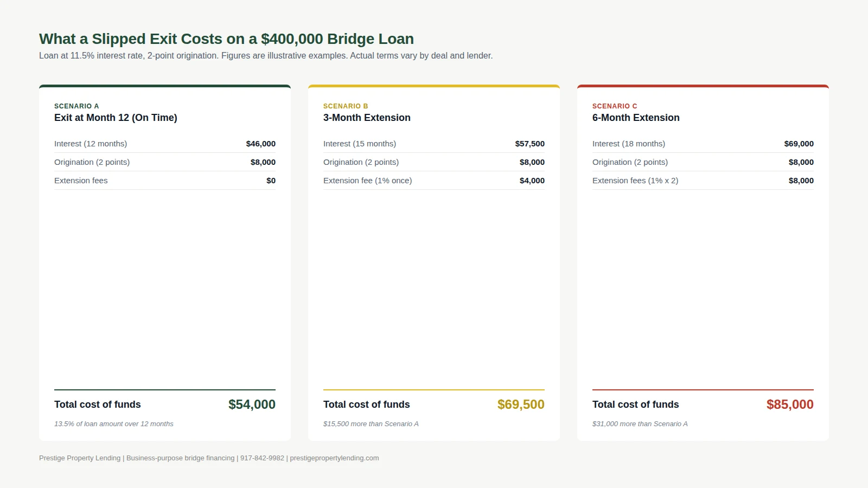Screen dimensions: 868x488
Task: Click 'Extension fees' label in Scenario A
Action: tap(81, 181)
